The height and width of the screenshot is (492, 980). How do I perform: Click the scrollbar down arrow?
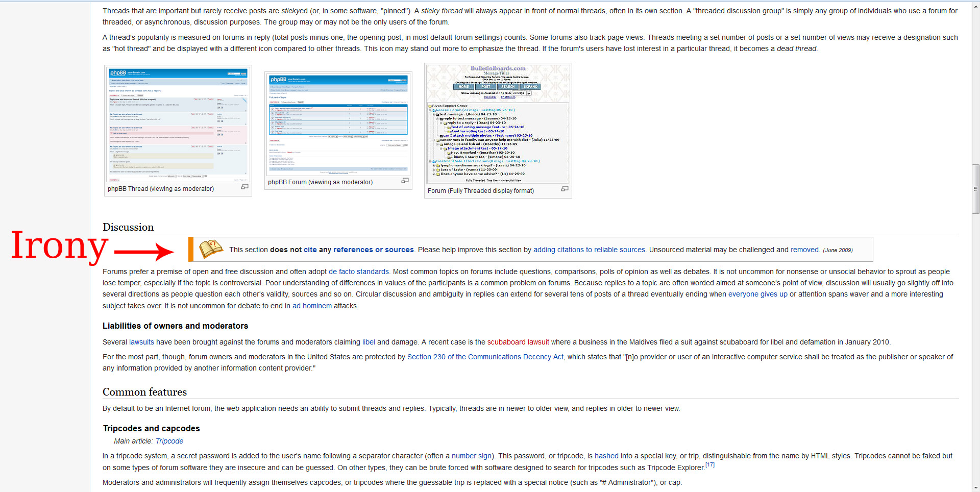[x=975, y=487]
